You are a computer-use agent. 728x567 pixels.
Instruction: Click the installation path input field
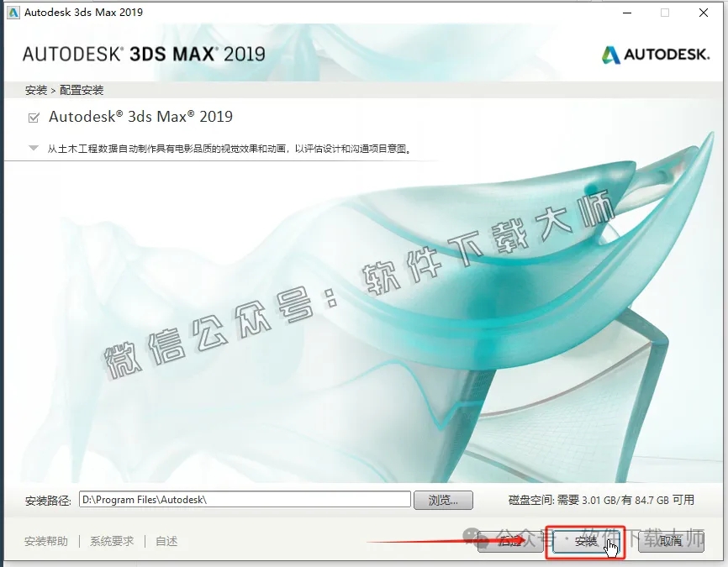point(244,499)
